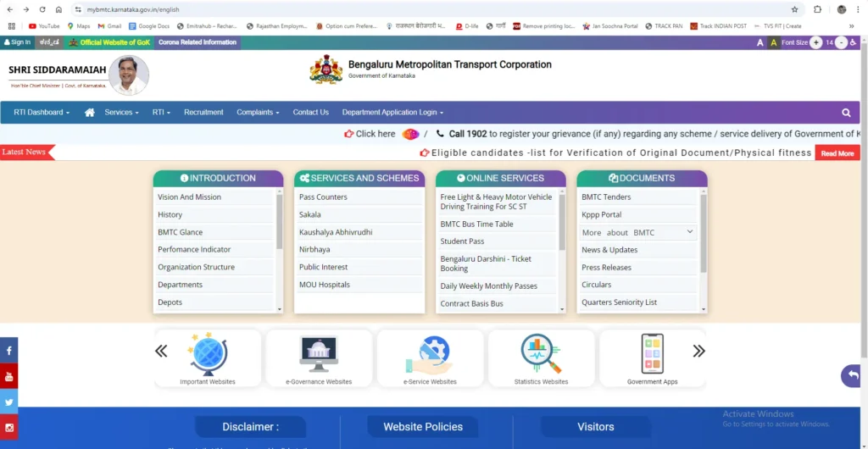This screenshot has width=868, height=449.
Task: Click the browser back arrow
Action: [x=10, y=9]
